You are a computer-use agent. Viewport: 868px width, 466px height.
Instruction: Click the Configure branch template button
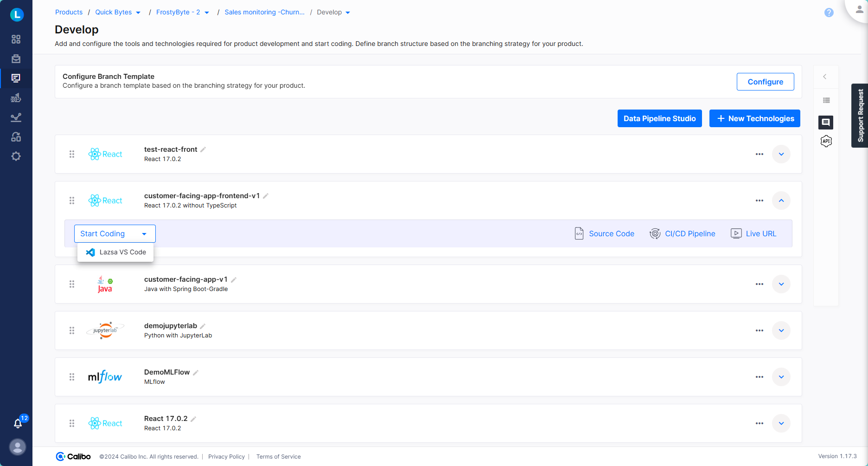pos(765,82)
